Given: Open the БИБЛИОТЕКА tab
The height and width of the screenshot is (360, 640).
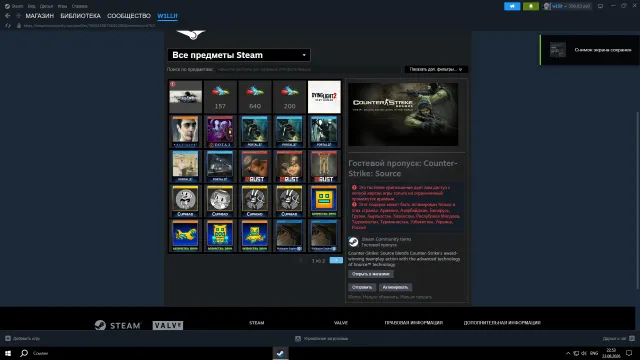Looking at the screenshot, I should click(x=80, y=16).
